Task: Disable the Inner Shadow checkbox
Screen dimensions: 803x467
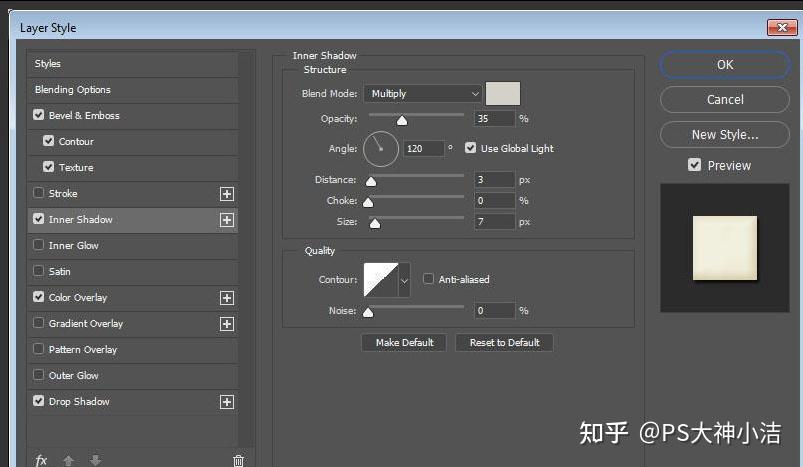Action: coord(38,219)
